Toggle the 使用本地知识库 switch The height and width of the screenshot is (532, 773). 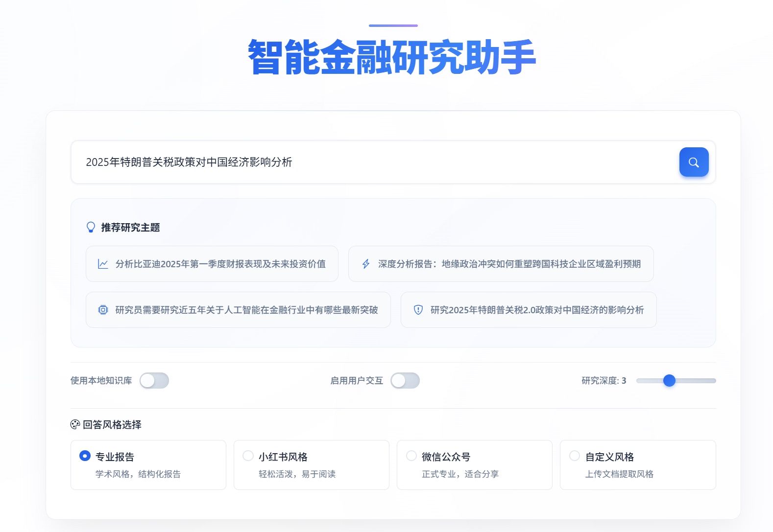pyautogui.click(x=154, y=381)
